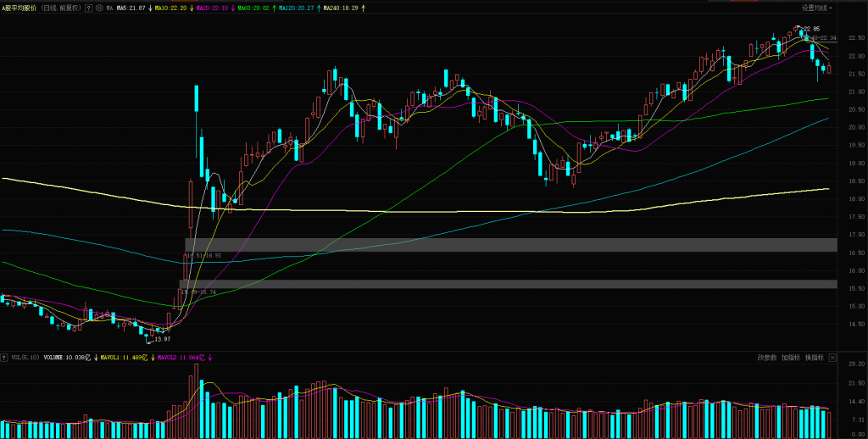Select the MA240:18.29 indicator value
The height and width of the screenshot is (439, 868).
tap(341, 8)
